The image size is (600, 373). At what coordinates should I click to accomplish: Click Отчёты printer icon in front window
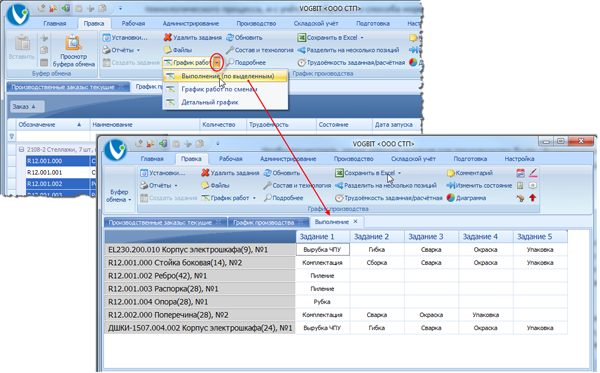tap(144, 186)
